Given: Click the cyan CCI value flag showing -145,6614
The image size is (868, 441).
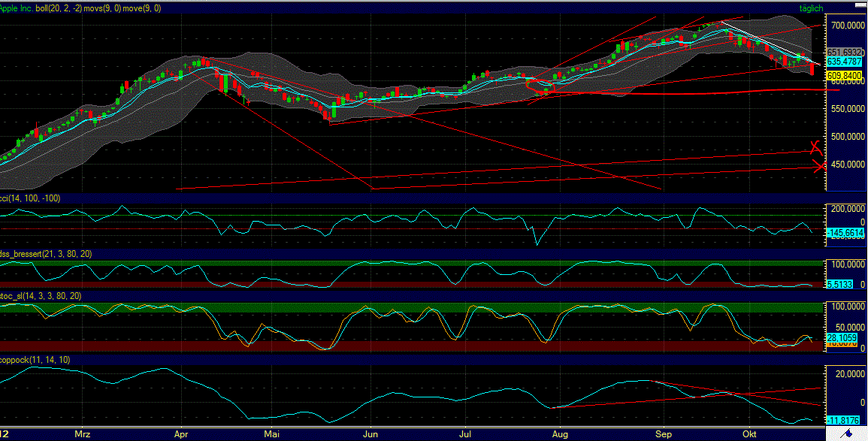Looking at the screenshot, I should click(x=843, y=234).
